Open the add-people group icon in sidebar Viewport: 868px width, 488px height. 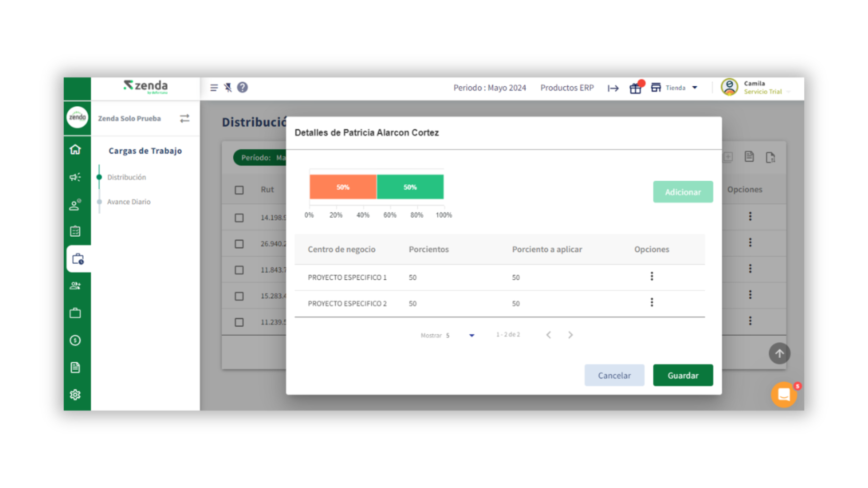(x=75, y=286)
